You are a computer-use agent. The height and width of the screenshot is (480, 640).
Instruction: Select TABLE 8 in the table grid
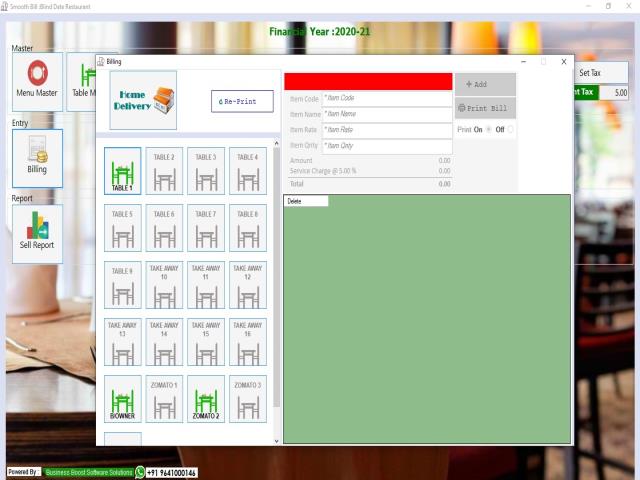[248, 228]
